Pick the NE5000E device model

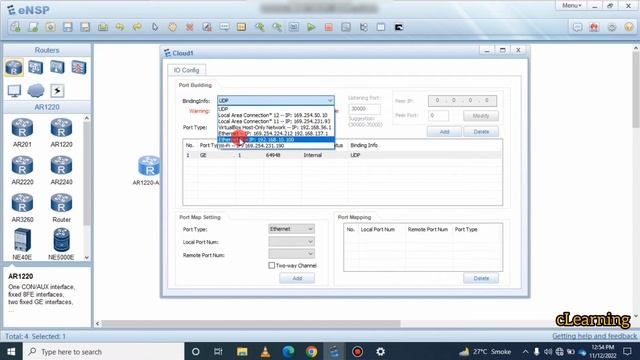[61, 244]
